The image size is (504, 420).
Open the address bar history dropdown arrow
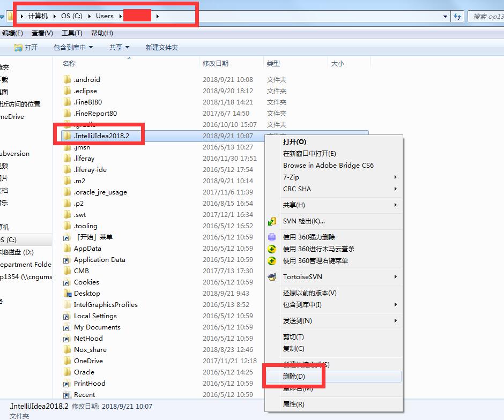point(445,17)
